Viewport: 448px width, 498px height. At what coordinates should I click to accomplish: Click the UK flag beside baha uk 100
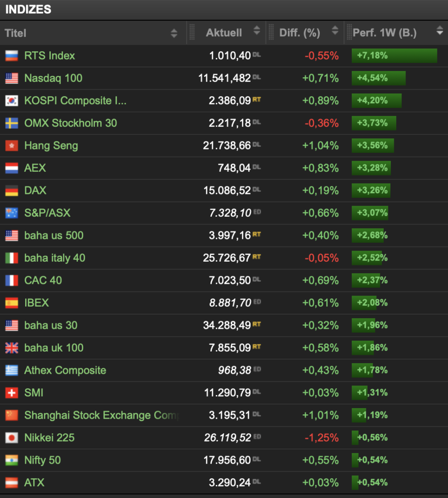pyautogui.click(x=12, y=348)
